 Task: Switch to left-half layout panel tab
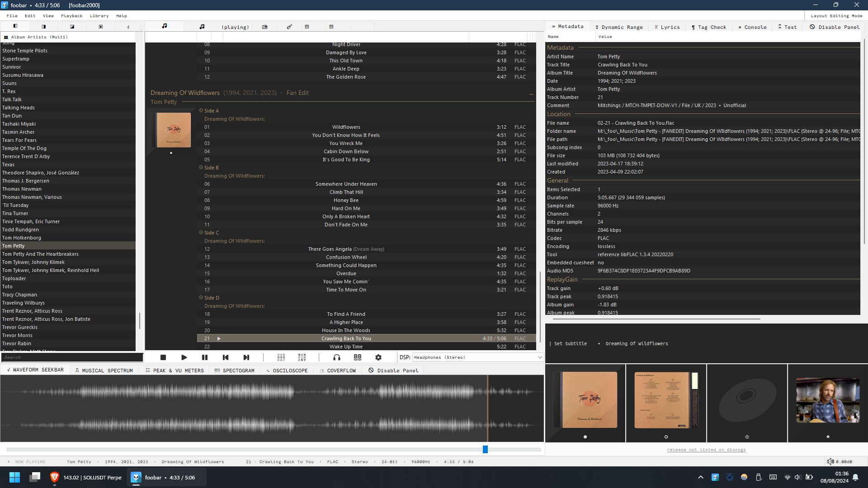coord(15,26)
